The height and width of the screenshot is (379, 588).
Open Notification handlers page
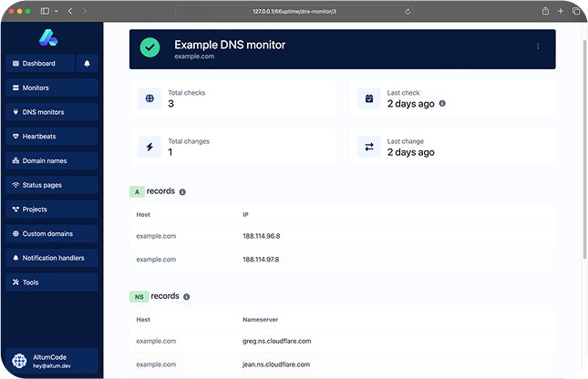(51, 258)
